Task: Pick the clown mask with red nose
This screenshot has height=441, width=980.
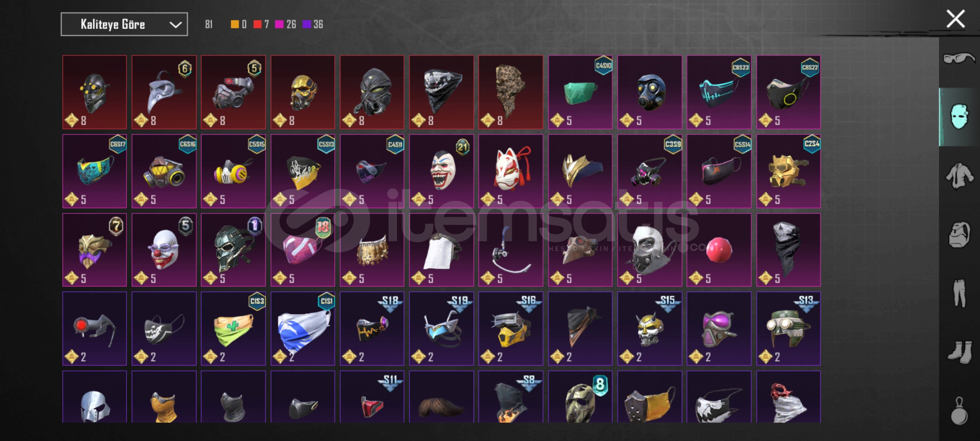Action: coord(164,250)
